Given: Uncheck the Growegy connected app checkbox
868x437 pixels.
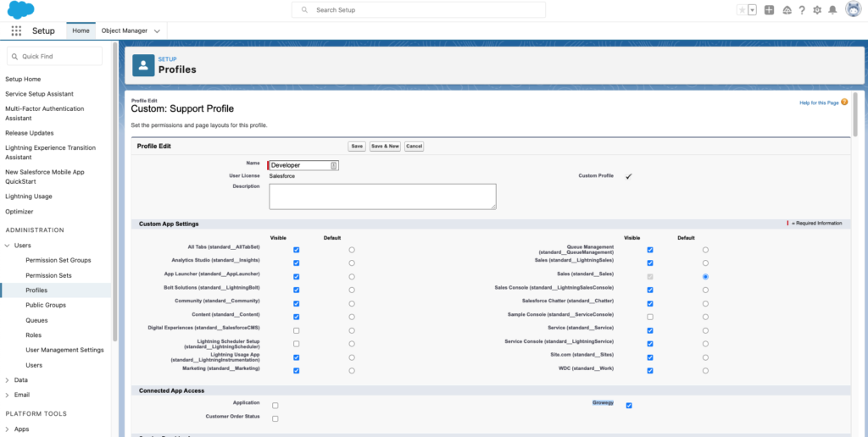Looking at the screenshot, I should [629, 406].
